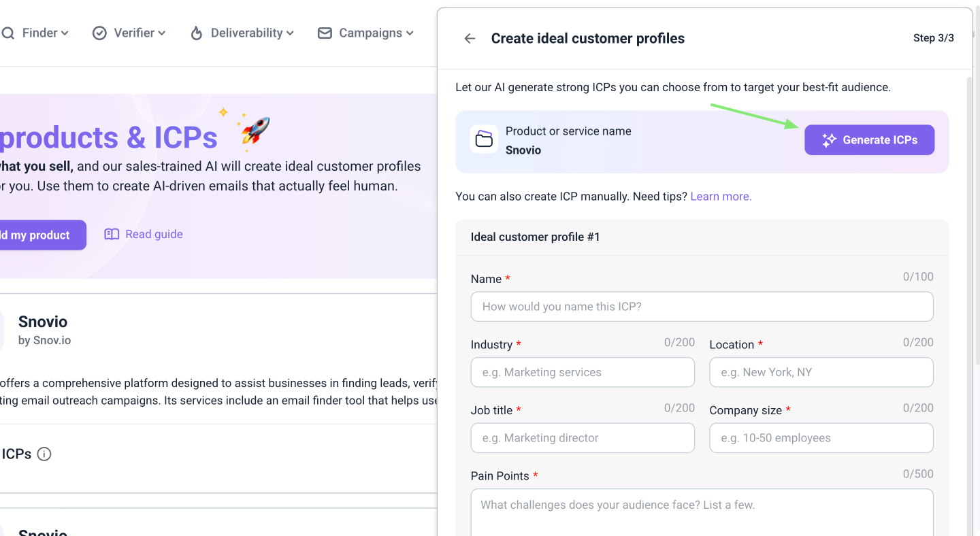
Task: Open the Verifier dropdown menu
Action: click(x=129, y=33)
